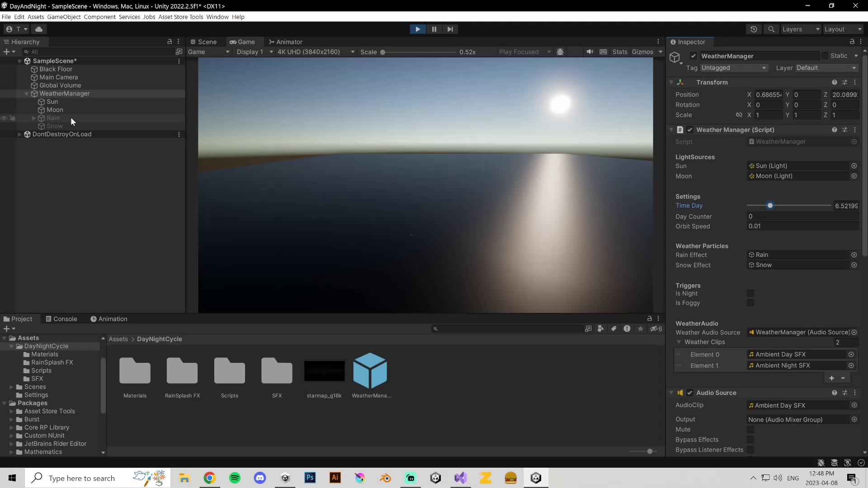Screen dimensions: 868x488
Task: Open the 4K UHD resolution dropdown
Action: click(316, 52)
